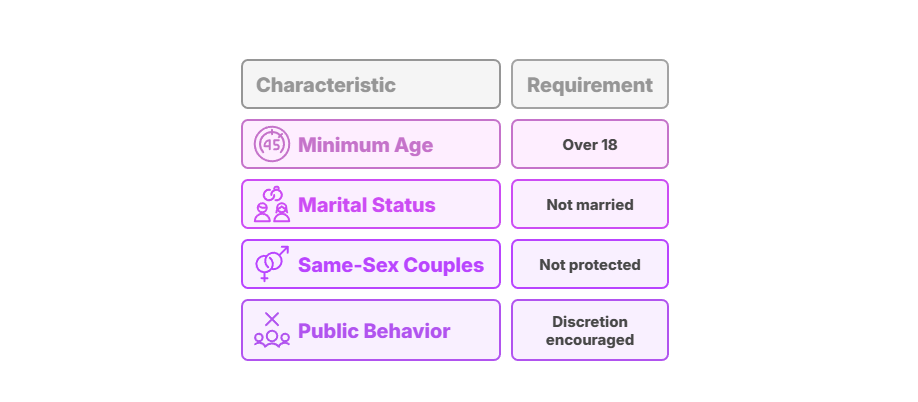The height and width of the screenshot is (402, 918).
Task: Click the number 45 inside the age icon
Action: (272, 145)
